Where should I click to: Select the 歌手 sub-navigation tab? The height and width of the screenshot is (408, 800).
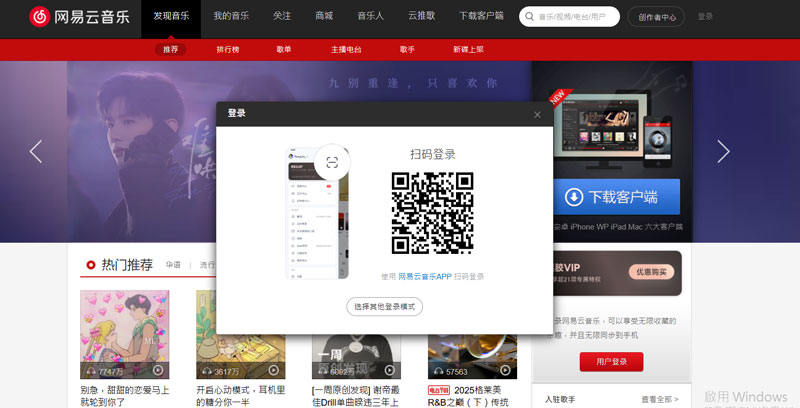pyautogui.click(x=407, y=49)
